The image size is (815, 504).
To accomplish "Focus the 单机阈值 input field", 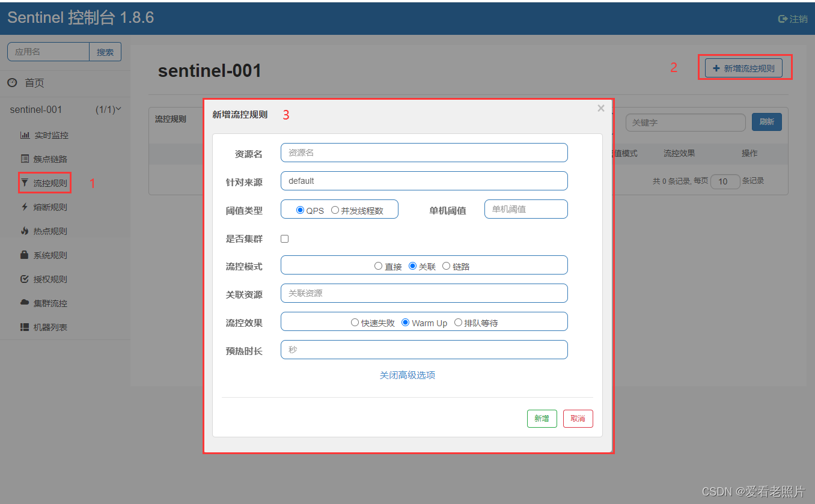I will point(526,209).
